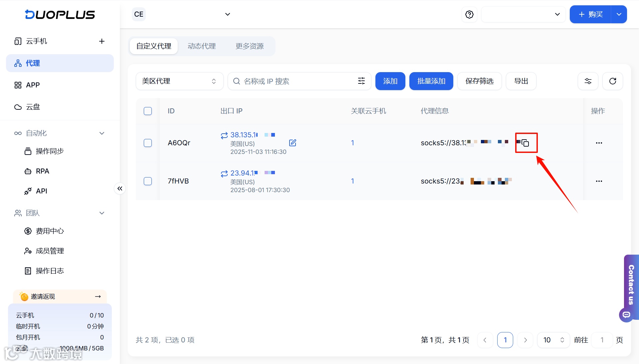The image size is (639, 364).
Task: Tick checkbox for proxy A6OQr
Action: pos(148,143)
